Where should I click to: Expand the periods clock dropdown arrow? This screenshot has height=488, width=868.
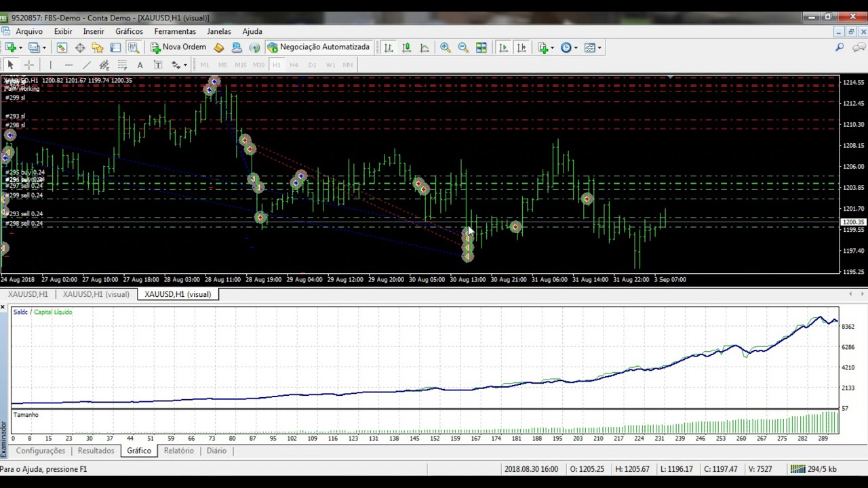[x=576, y=47]
